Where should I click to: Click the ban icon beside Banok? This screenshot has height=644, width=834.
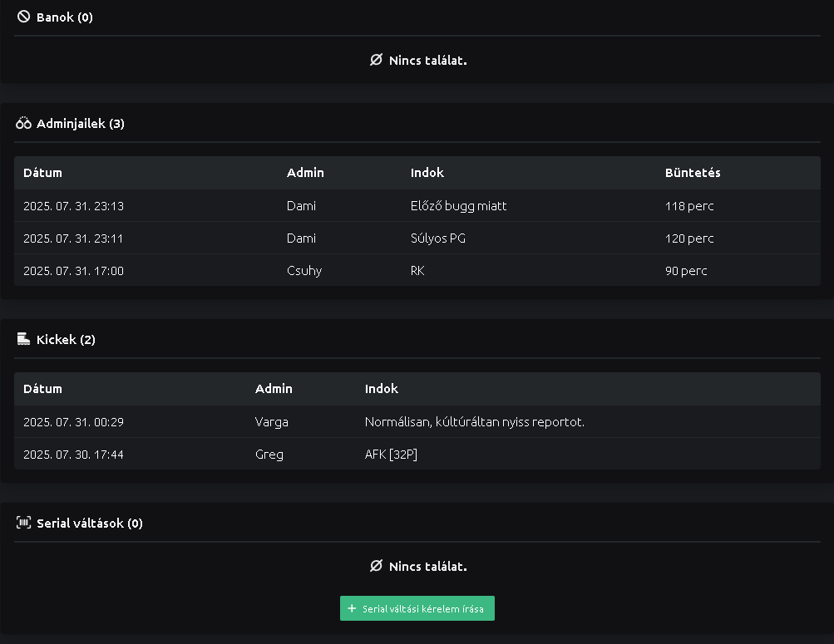pos(23,17)
